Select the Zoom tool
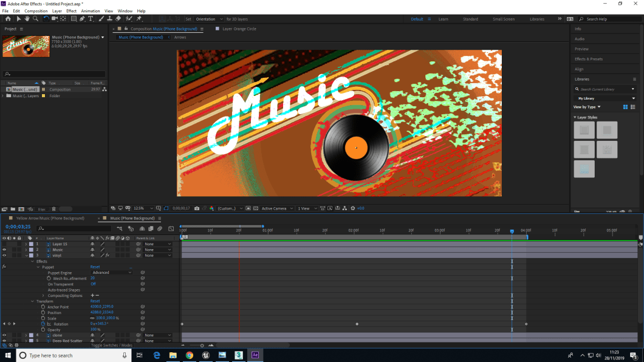 tap(34, 18)
